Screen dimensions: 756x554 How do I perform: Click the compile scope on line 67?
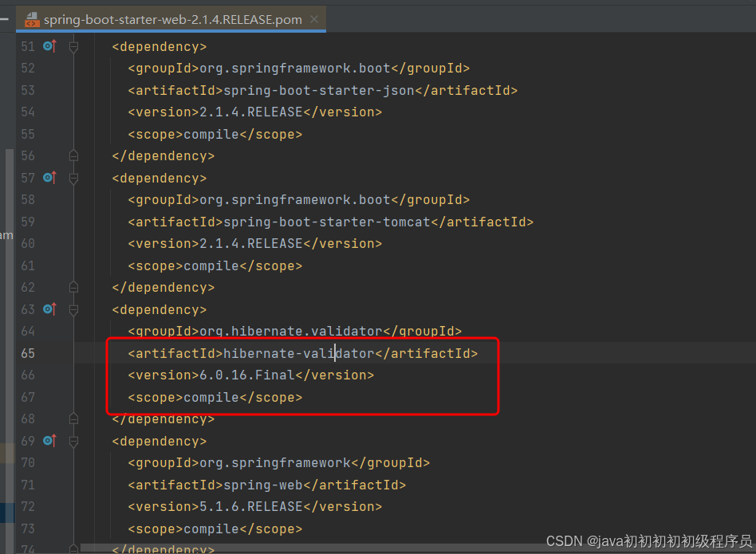pyautogui.click(x=211, y=398)
